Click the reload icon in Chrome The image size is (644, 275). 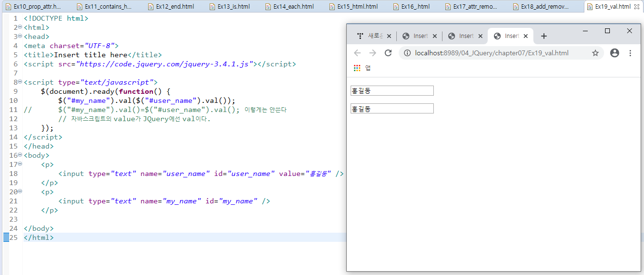pos(388,53)
